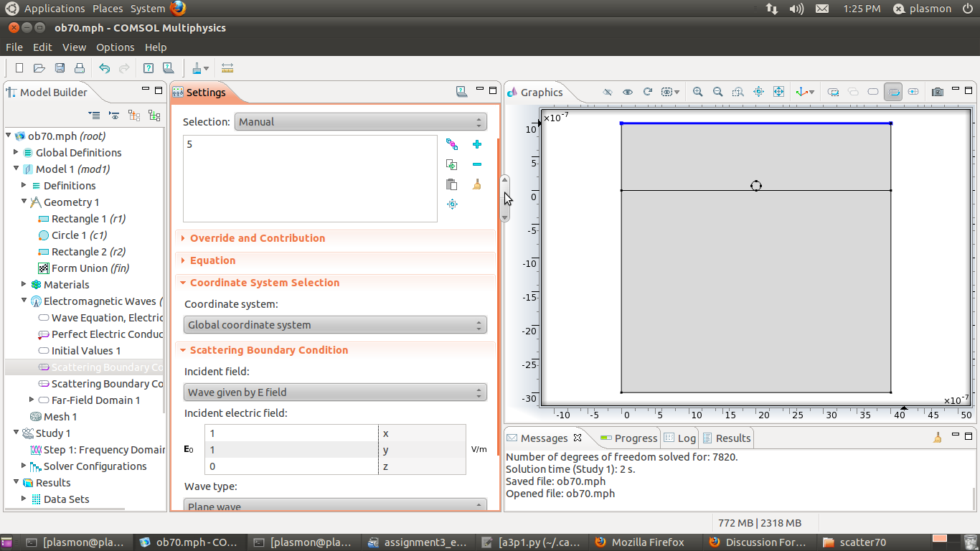Click the E0 x-component input field
This screenshot has width=980, height=551.
tap(291, 433)
